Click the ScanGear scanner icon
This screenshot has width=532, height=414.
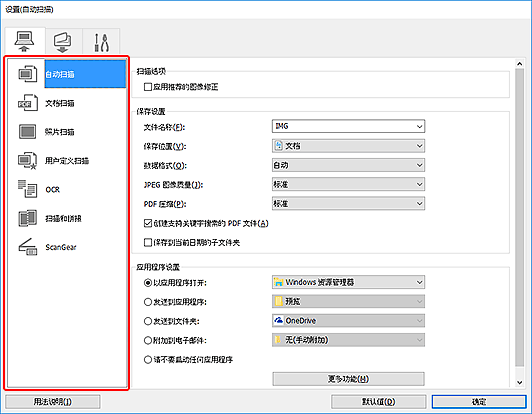point(27,247)
